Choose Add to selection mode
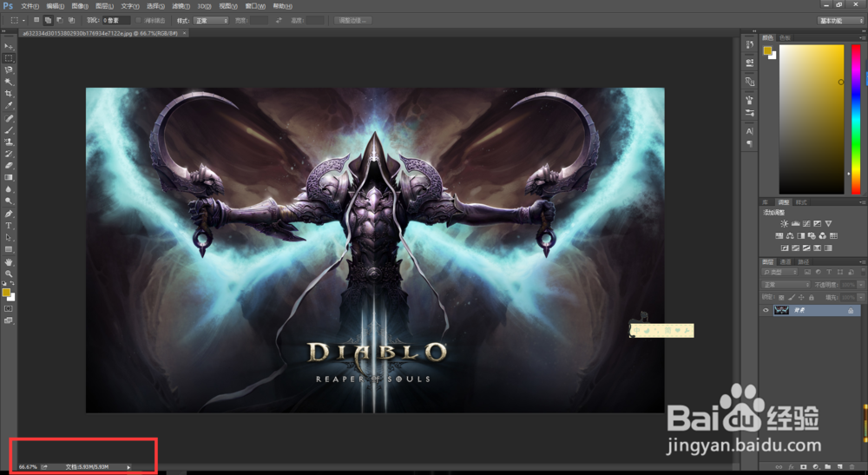This screenshot has width=868, height=475. 48,20
